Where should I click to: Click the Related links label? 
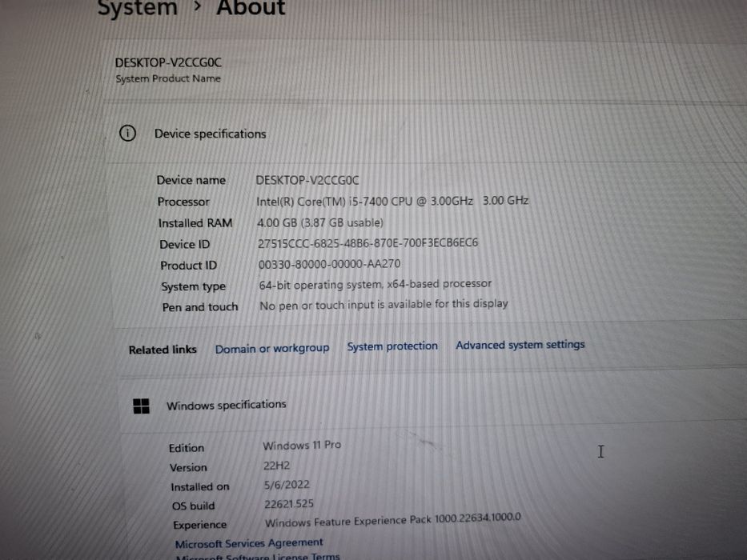[x=163, y=350]
